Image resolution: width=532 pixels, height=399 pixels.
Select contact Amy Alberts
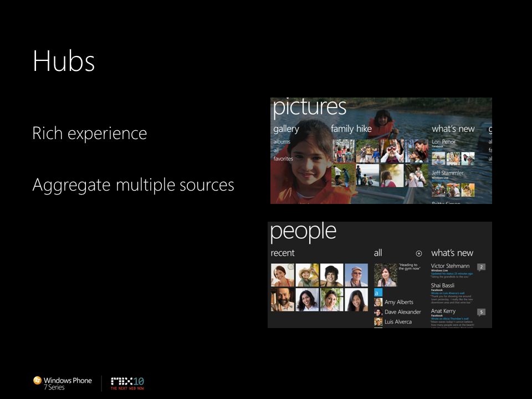click(398, 302)
